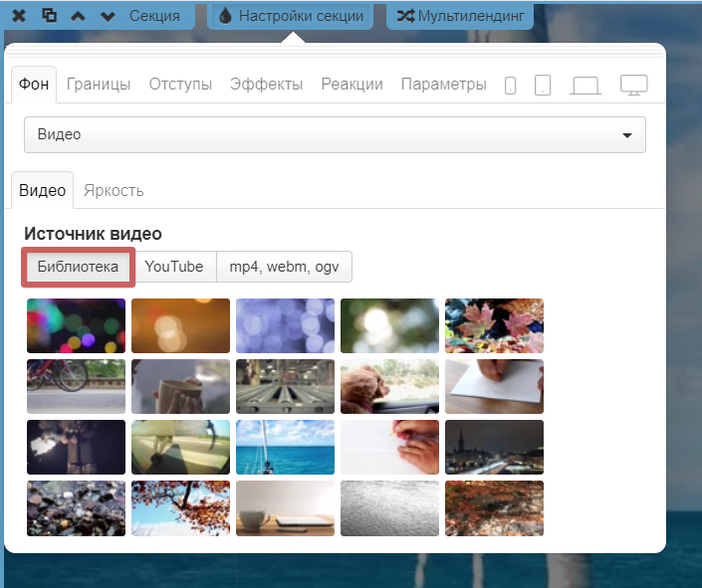Viewport: 702px width, 588px height.
Task: Select Библиотека as the video source
Action: pyautogui.click(x=79, y=267)
